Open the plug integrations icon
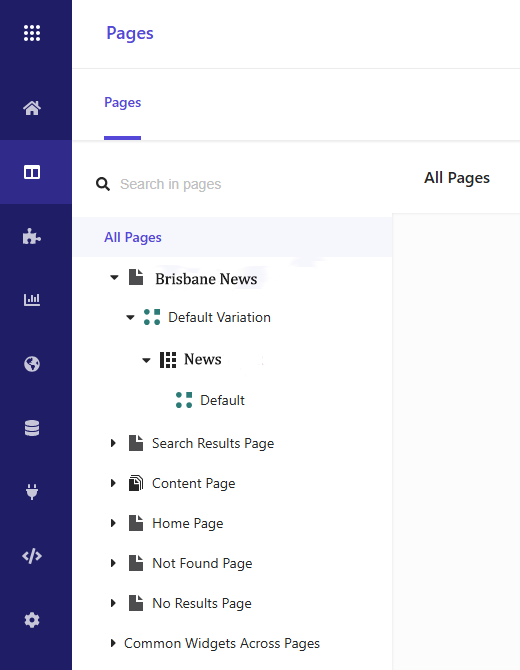The width and height of the screenshot is (520, 670). click(32, 492)
